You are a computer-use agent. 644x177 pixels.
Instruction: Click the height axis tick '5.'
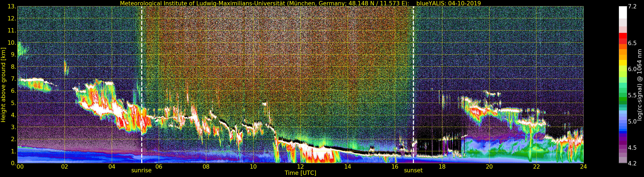pos(14,103)
